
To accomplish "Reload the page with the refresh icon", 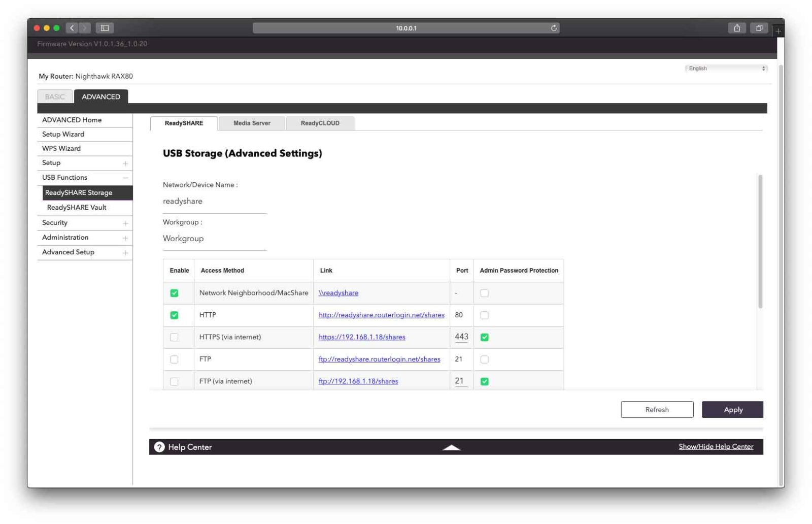I will pos(554,28).
